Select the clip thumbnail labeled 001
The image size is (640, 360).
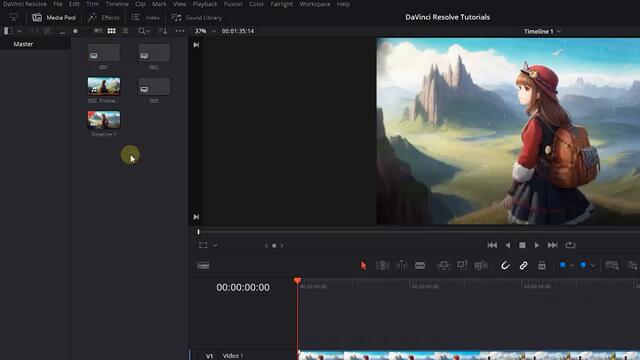point(104,53)
